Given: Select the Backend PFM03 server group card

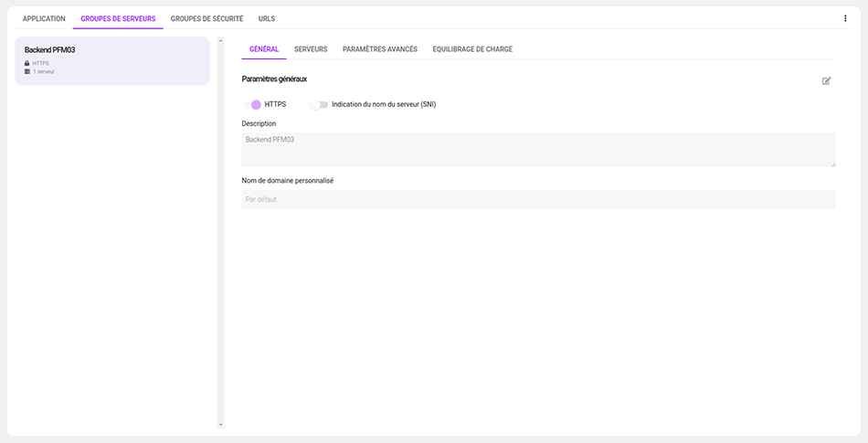Looking at the screenshot, I should tap(112, 60).
